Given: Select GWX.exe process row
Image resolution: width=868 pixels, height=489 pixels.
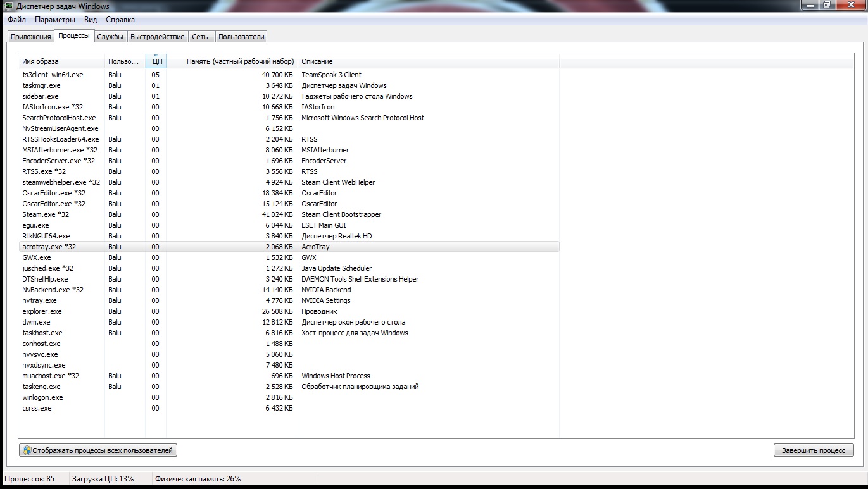Looking at the screenshot, I should tap(289, 257).
